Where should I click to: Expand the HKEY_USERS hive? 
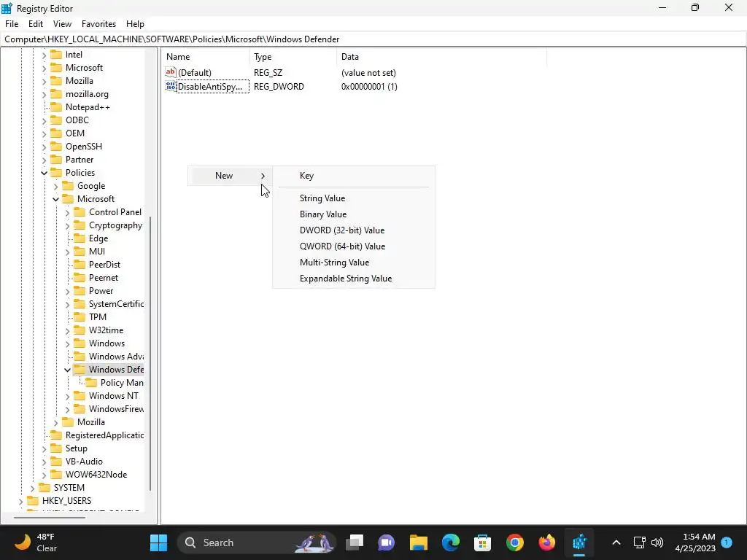(20, 501)
